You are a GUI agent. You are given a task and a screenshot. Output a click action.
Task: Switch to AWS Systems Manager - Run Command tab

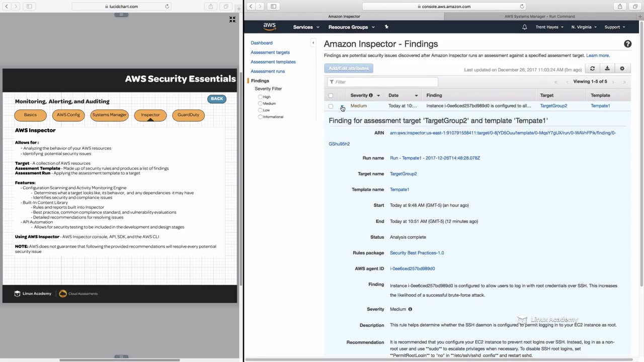pyautogui.click(x=539, y=17)
